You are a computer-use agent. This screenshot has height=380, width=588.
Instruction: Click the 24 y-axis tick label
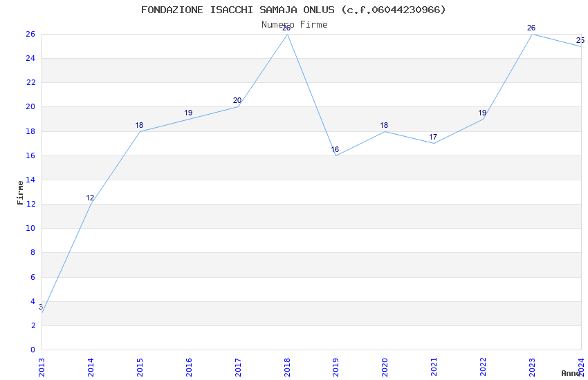30,59
